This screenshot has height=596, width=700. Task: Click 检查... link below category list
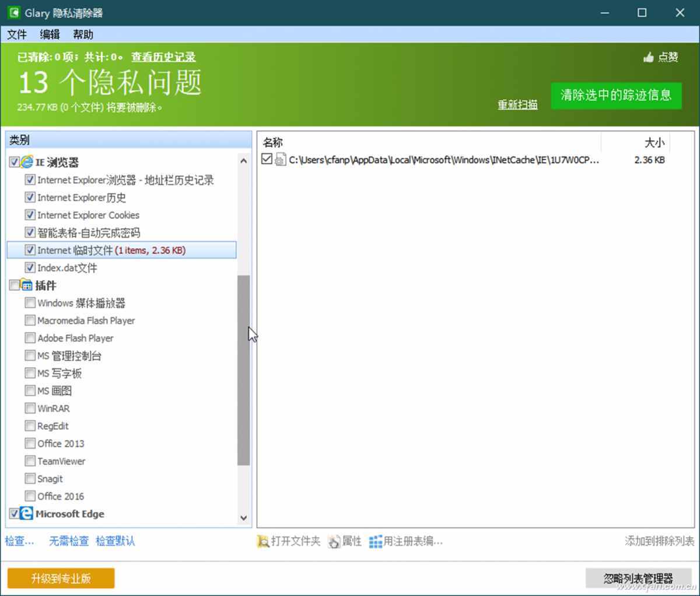pos(20,541)
